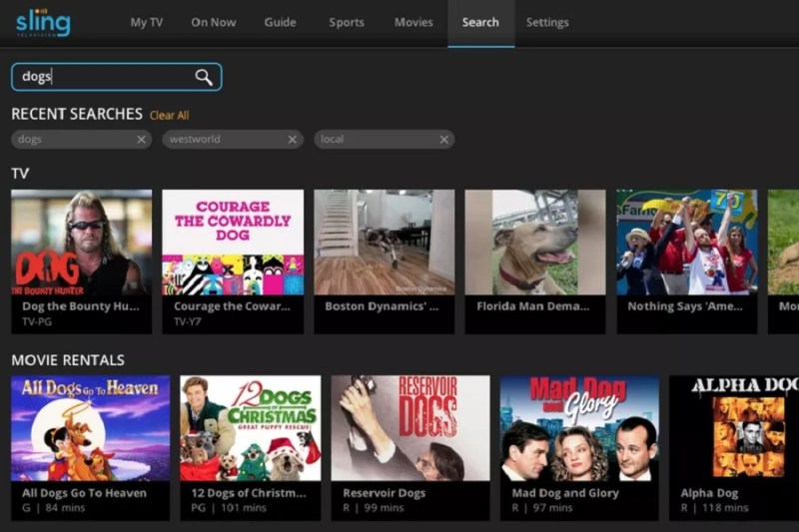Click the Clear All link
The width and height of the screenshot is (799, 532).
coord(169,116)
